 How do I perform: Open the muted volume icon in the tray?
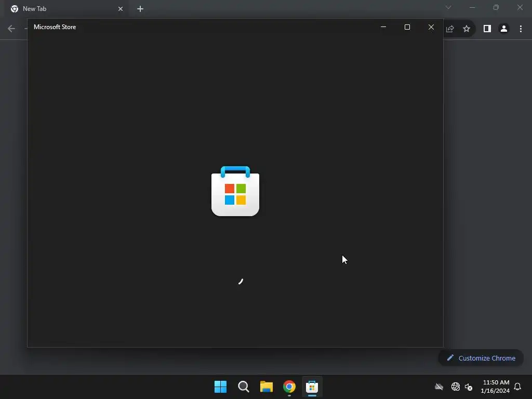pos(469,387)
